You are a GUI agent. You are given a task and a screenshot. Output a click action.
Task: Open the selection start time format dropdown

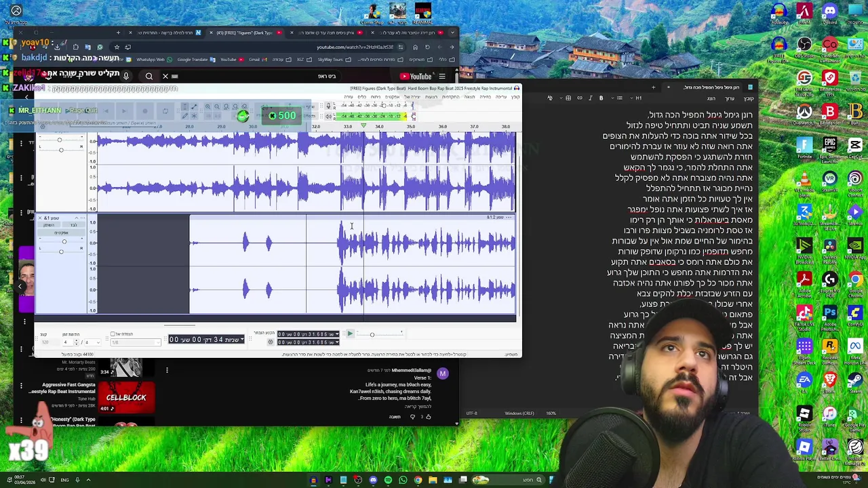click(337, 334)
